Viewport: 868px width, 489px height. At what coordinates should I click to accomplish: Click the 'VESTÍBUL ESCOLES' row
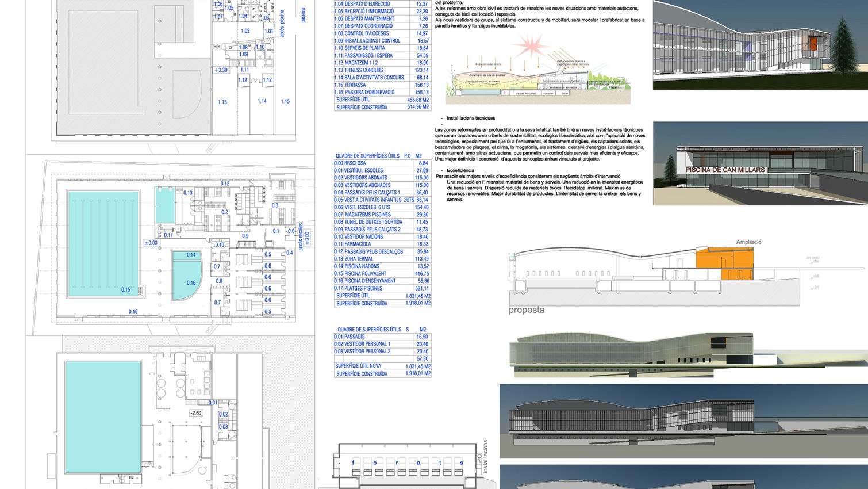[382, 171]
